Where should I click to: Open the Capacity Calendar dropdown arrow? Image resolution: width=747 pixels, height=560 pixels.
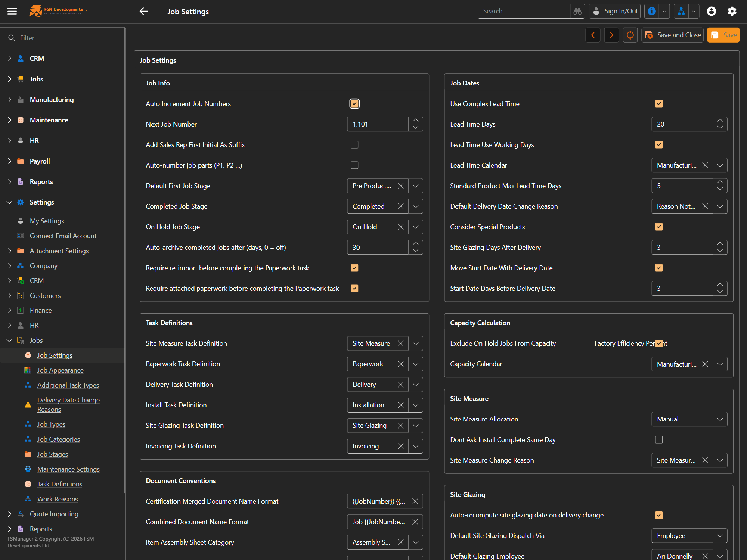pos(720,364)
